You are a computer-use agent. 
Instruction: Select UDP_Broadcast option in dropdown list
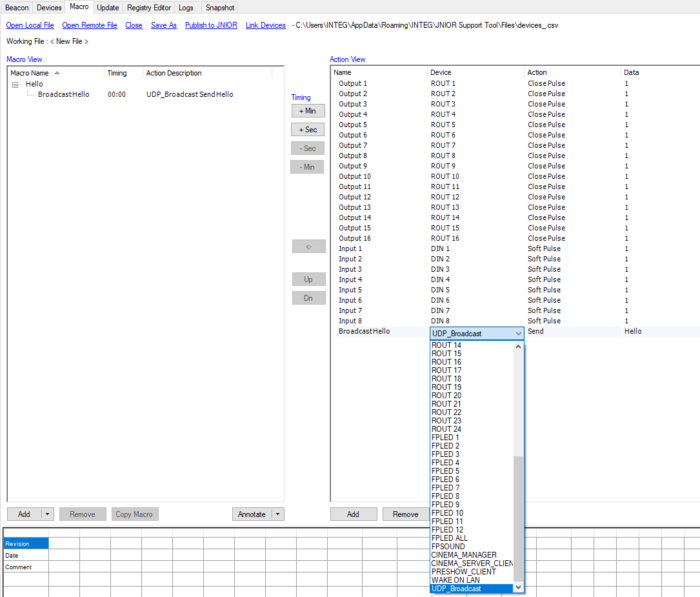pos(471,589)
